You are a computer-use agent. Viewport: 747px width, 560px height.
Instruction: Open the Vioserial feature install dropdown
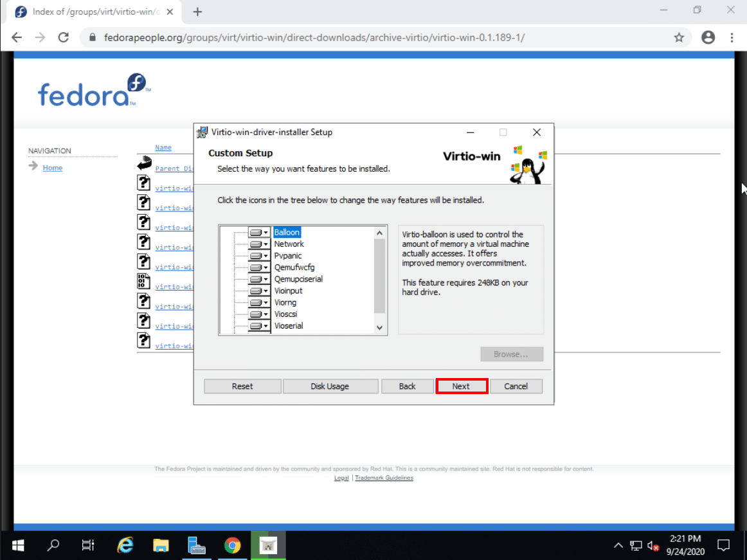pos(259,326)
